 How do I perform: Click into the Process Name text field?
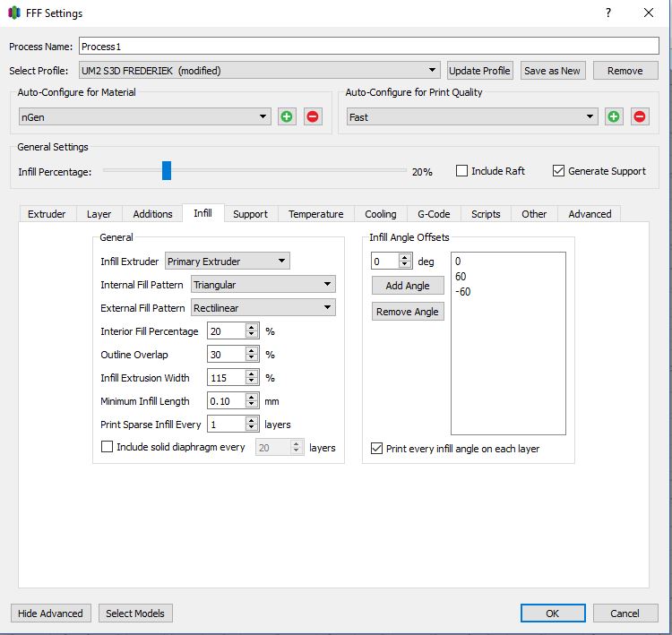click(x=367, y=47)
